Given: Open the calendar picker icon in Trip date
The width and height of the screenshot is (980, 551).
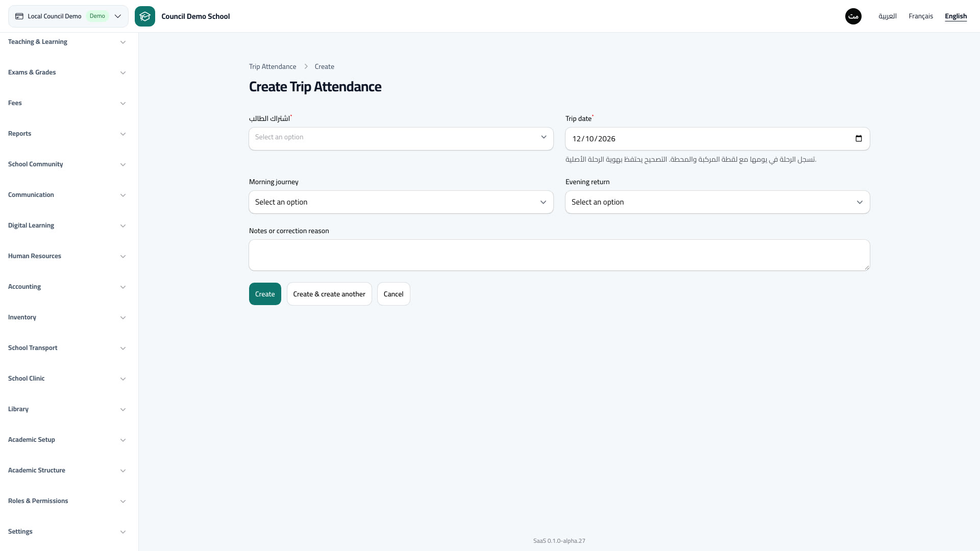Looking at the screenshot, I should coord(859,139).
